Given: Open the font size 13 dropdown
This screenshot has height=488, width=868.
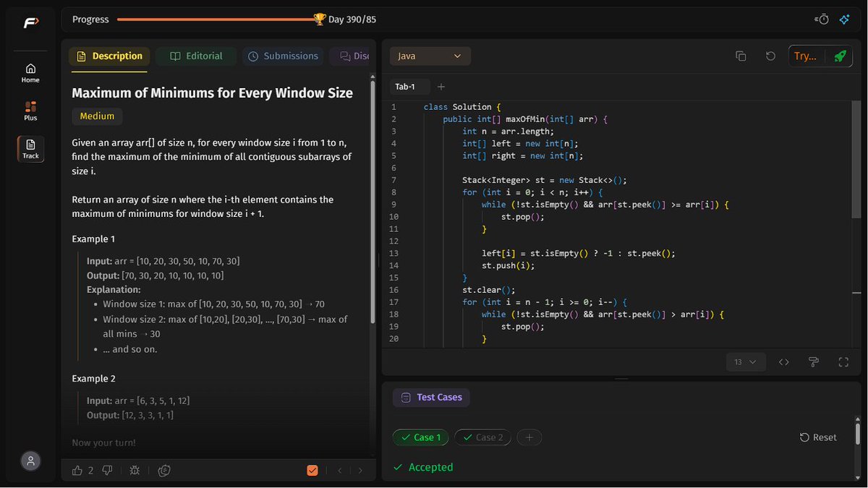Looking at the screenshot, I should point(745,361).
